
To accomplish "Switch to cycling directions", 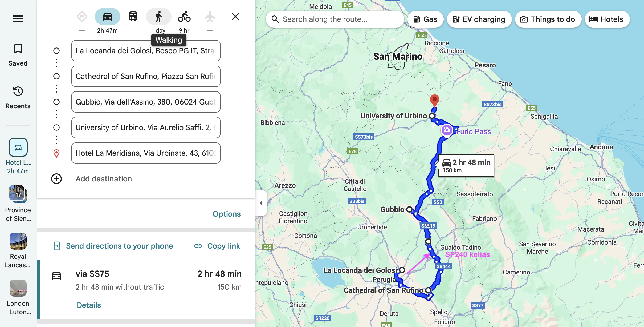I will pos(184,17).
